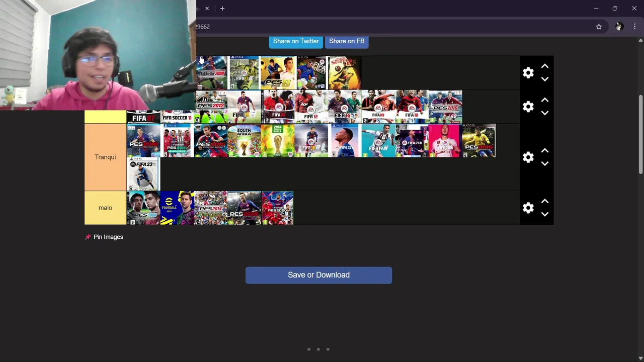Close the current browser tab
This screenshot has height=362, width=644.
pyautogui.click(x=207, y=9)
